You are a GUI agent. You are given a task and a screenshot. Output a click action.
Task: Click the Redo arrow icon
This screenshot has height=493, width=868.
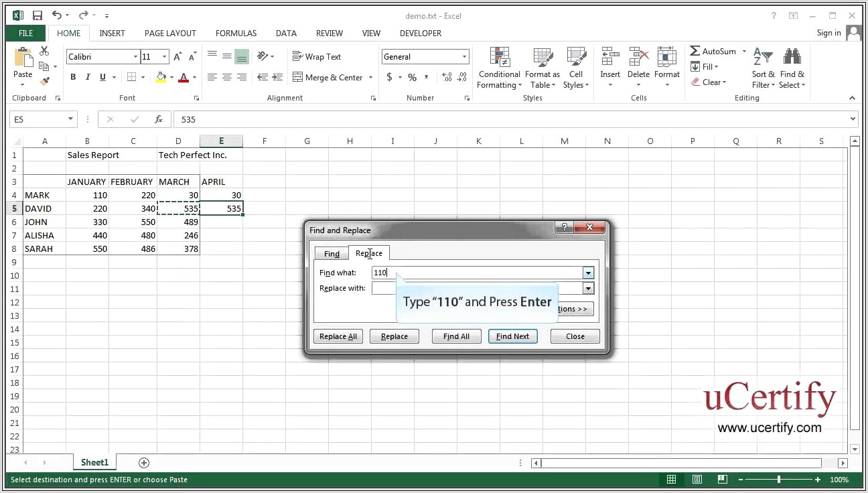(84, 15)
